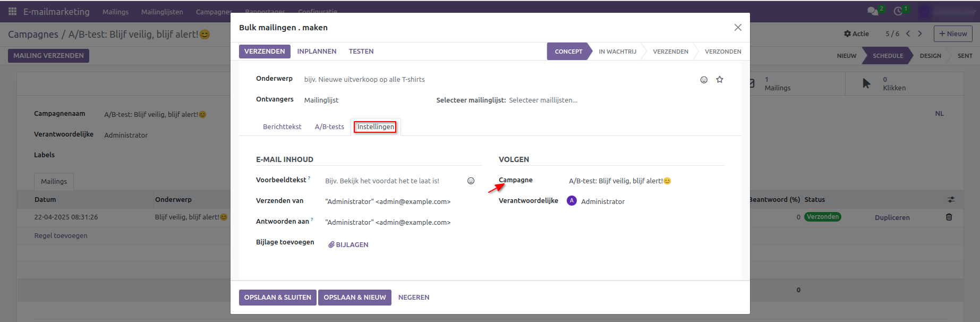
Task: Delete mailing row with trash icon
Action: (x=949, y=217)
